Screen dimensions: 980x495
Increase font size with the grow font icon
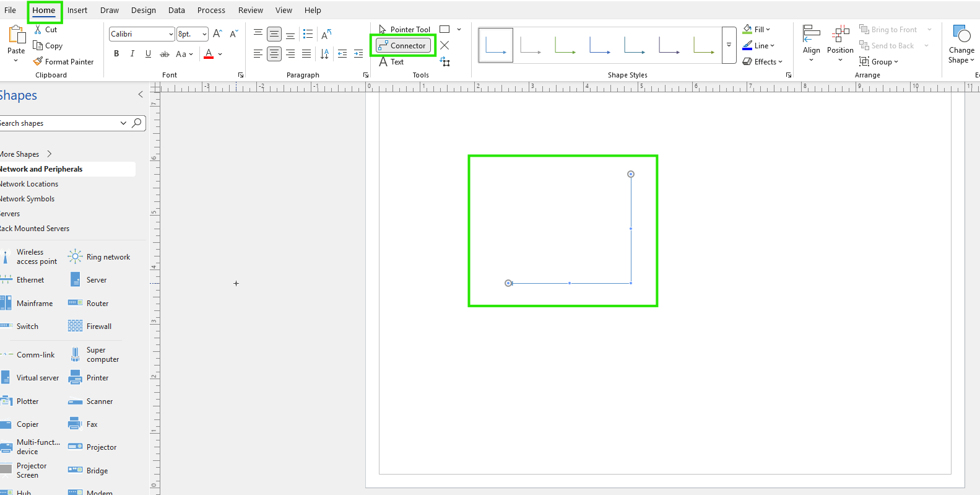[x=217, y=34]
